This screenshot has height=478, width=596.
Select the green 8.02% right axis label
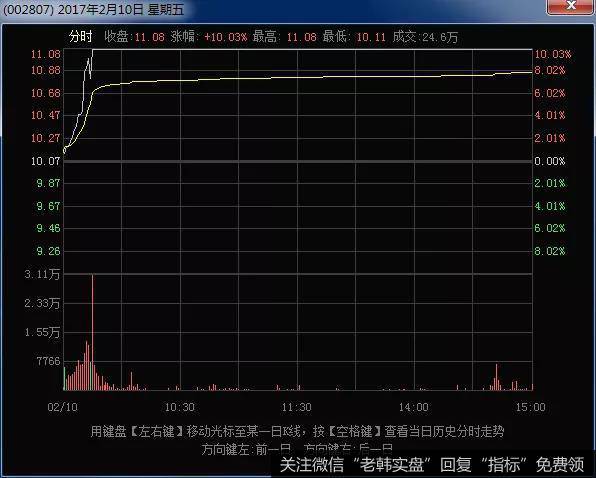point(550,251)
